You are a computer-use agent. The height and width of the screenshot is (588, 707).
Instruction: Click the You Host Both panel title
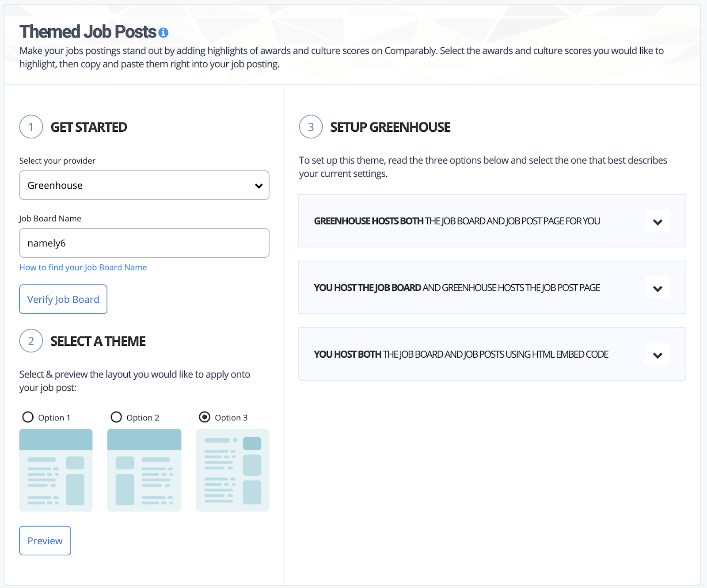[461, 355]
